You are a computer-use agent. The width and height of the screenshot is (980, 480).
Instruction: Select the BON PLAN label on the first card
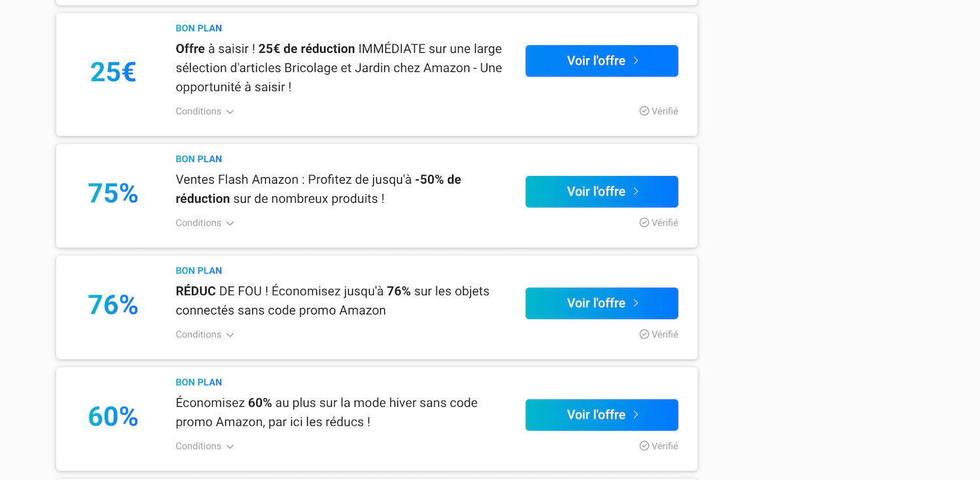pyautogui.click(x=199, y=28)
